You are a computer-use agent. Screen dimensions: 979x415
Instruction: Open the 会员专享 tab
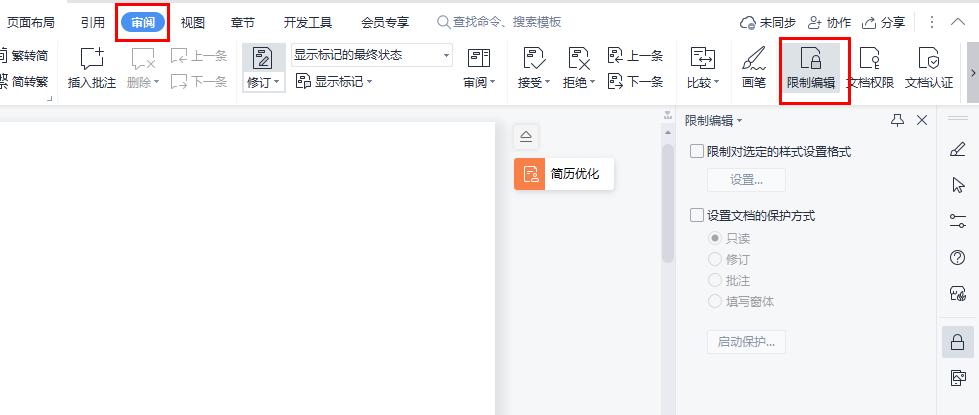[385, 22]
